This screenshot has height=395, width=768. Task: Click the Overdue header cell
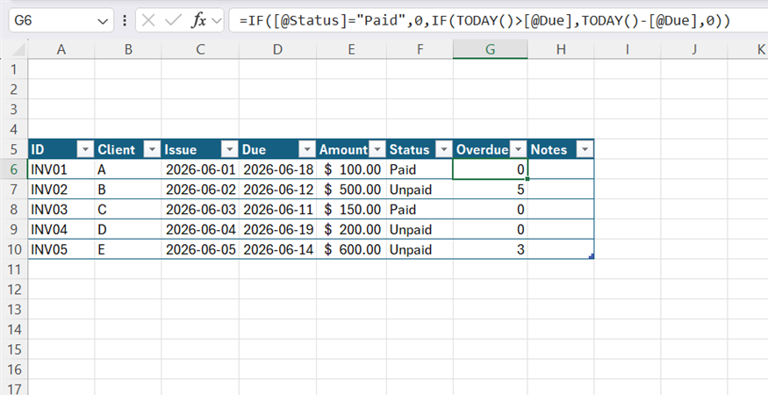[x=490, y=149]
